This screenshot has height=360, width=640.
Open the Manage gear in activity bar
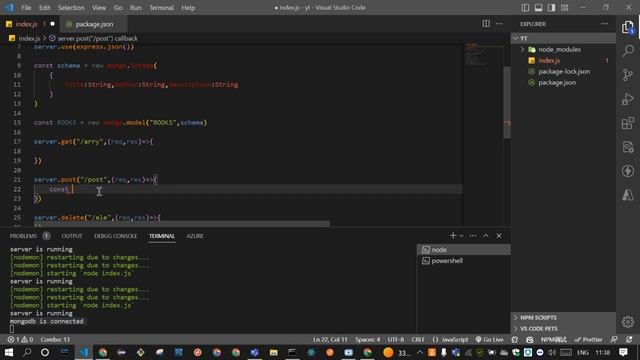pos(628,322)
